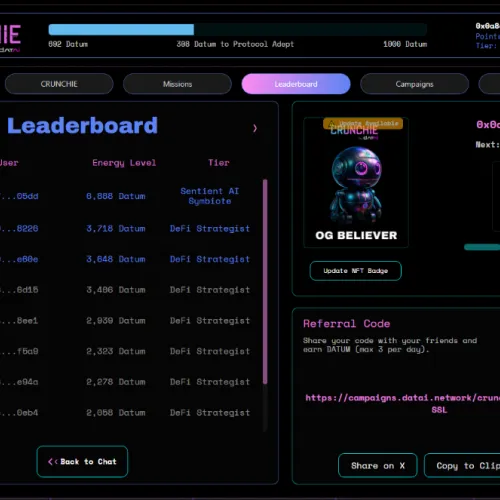The height and width of the screenshot is (500, 500).
Task: Click the Update Available warning badge
Action: 363,123
